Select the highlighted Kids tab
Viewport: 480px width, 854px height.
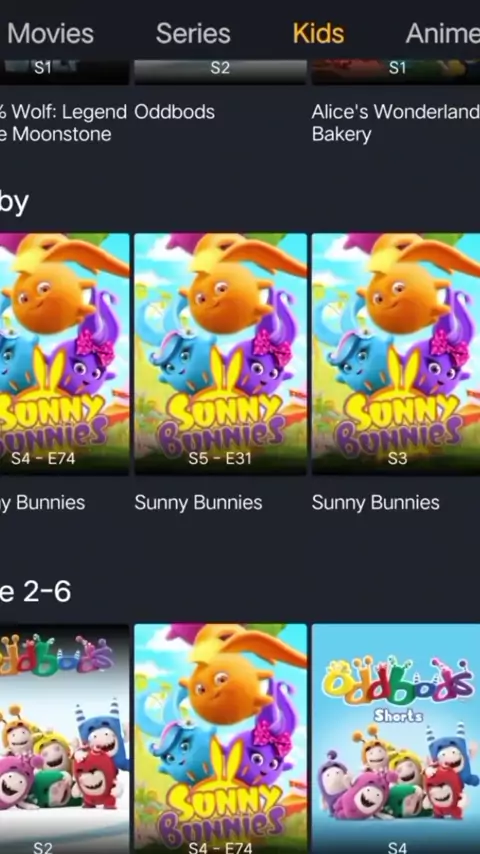(318, 33)
